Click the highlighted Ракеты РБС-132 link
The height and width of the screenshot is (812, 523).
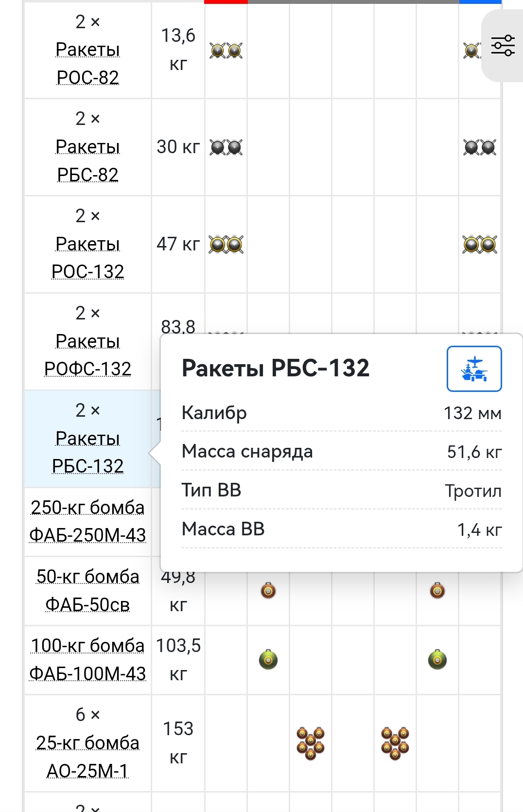pyautogui.click(x=87, y=452)
